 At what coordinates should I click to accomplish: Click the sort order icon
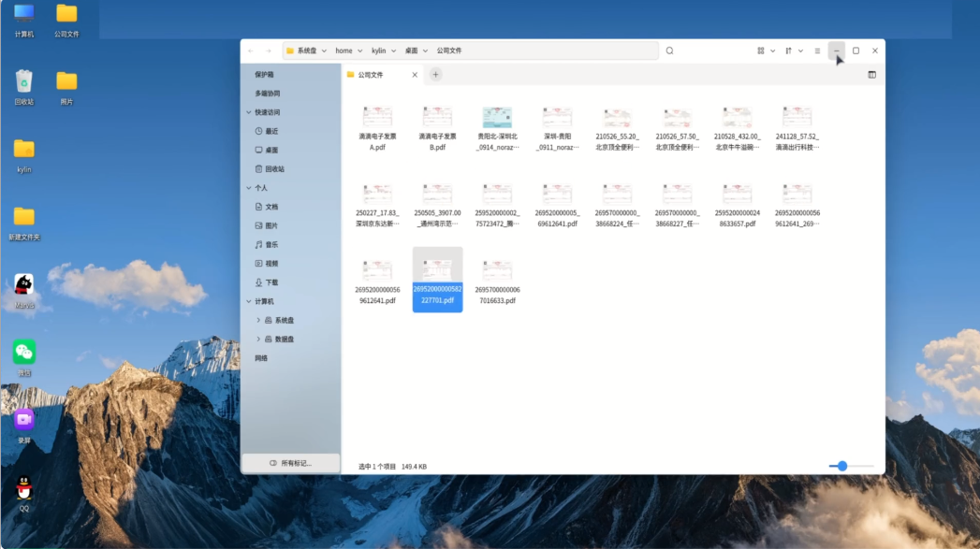click(x=788, y=51)
